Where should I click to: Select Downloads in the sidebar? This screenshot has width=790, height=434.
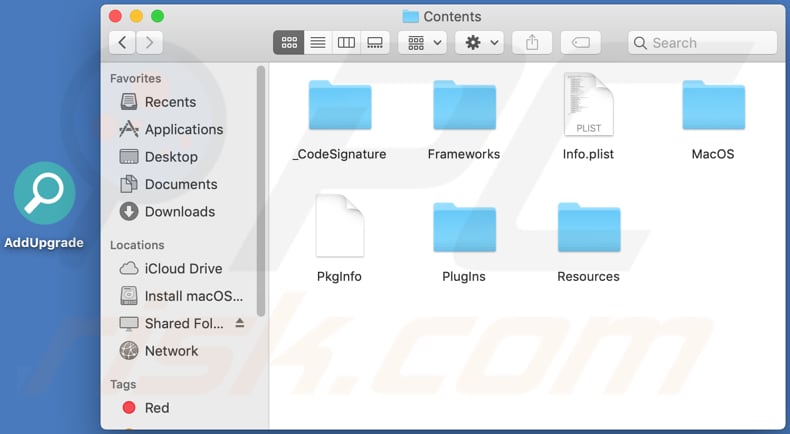(x=179, y=211)
